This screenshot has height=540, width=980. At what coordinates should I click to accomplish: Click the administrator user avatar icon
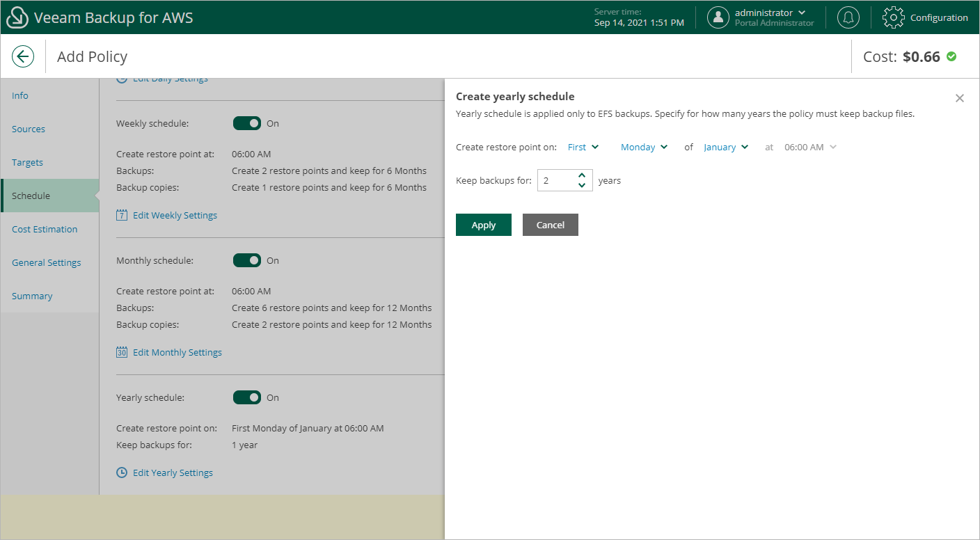point(718,17)
